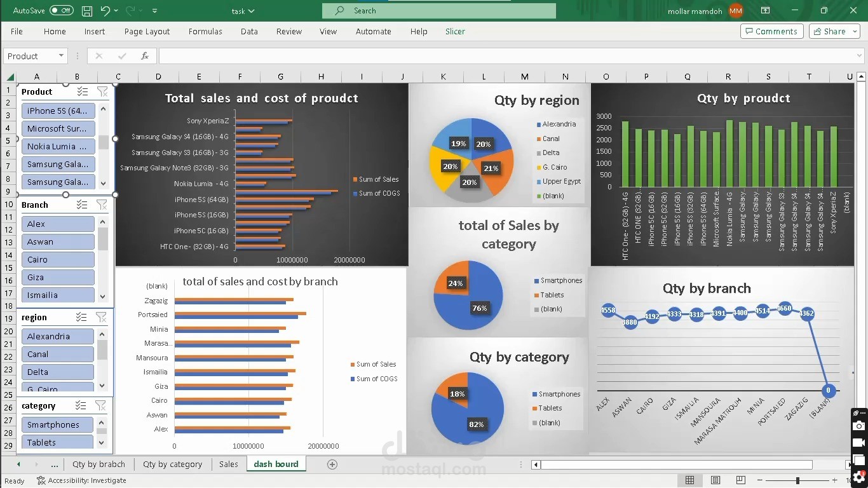Click the zoom out minus button
Screen dimensions: 868x488
pos(761,480)
